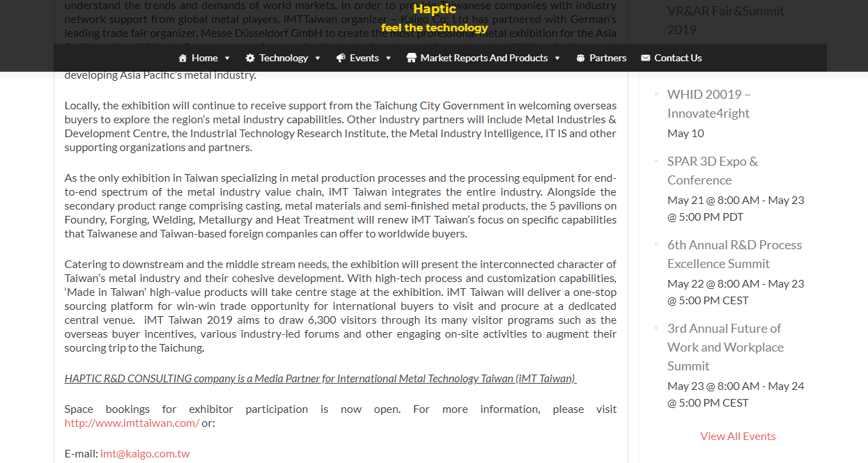Click the 'Space bookings for exhibitor participation' sentence

tap(341, 416)
